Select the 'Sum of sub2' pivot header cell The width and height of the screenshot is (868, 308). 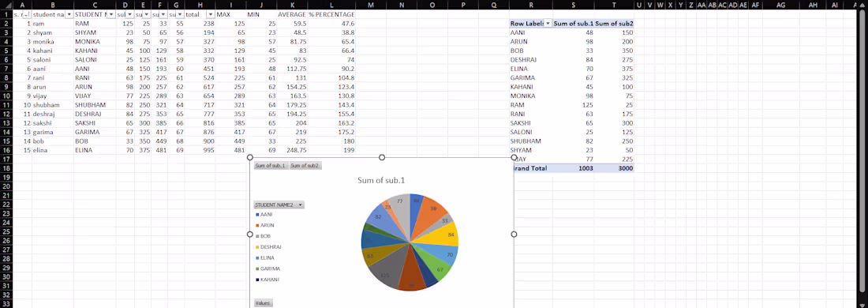(x=614, y=23)
